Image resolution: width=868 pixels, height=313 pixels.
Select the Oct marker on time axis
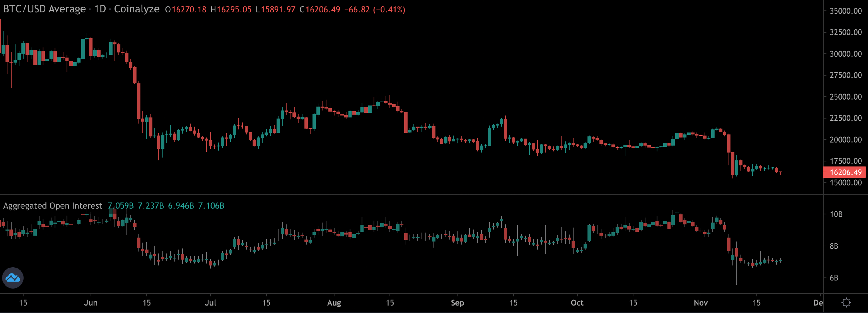coord(577,303)
